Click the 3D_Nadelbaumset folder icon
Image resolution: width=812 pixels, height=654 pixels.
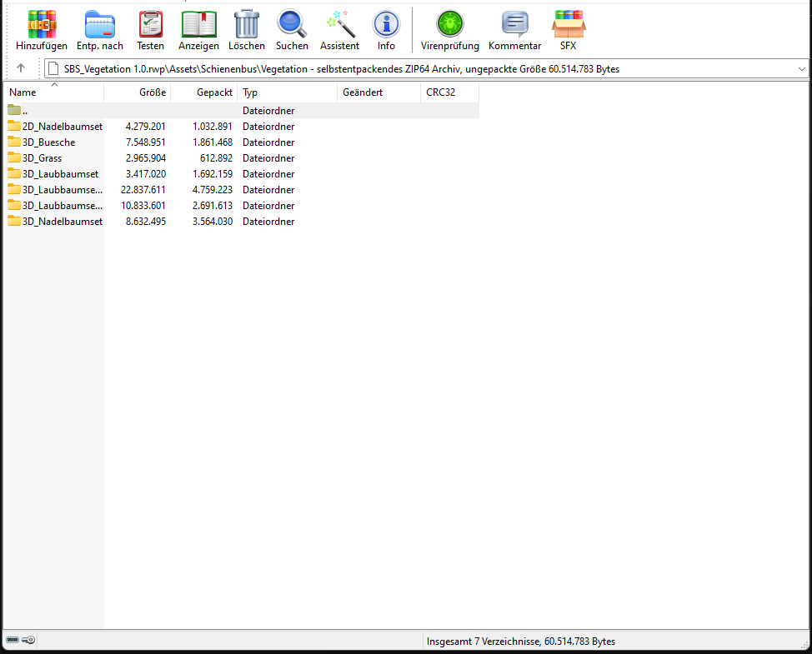(x=14, y=221)
